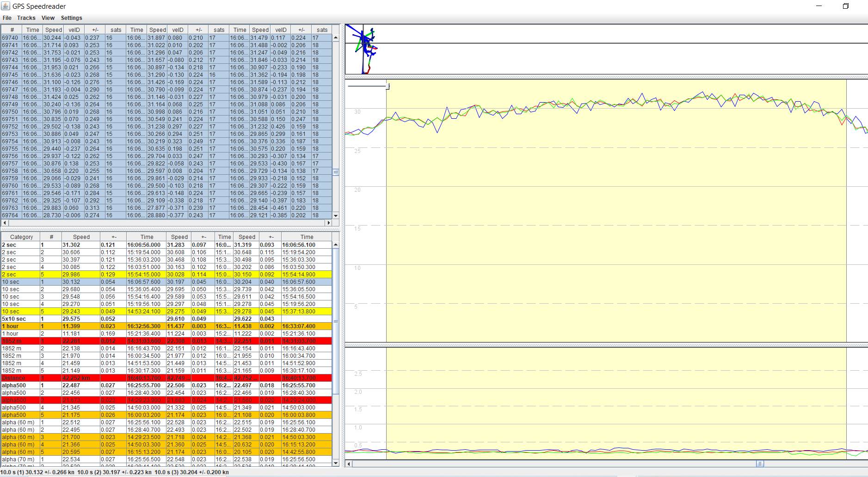
Task: Open the Tracks menu
Action: [26, 18]
